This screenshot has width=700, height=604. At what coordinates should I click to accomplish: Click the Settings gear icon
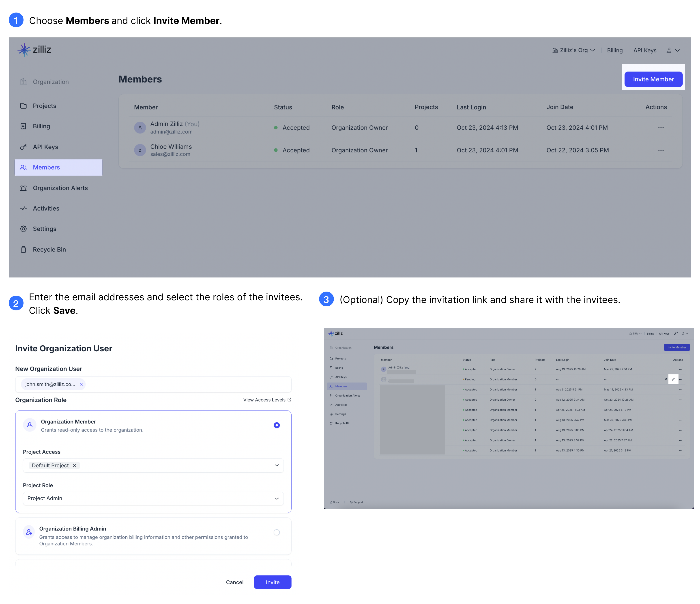pyautogui.click(x=23, y=229)
